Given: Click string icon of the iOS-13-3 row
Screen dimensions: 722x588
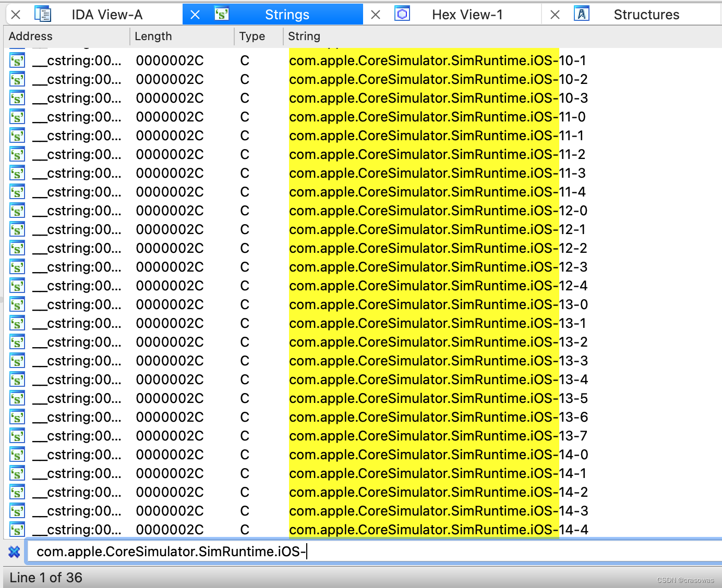Looking at the screenshot, I should click(17, 361).
